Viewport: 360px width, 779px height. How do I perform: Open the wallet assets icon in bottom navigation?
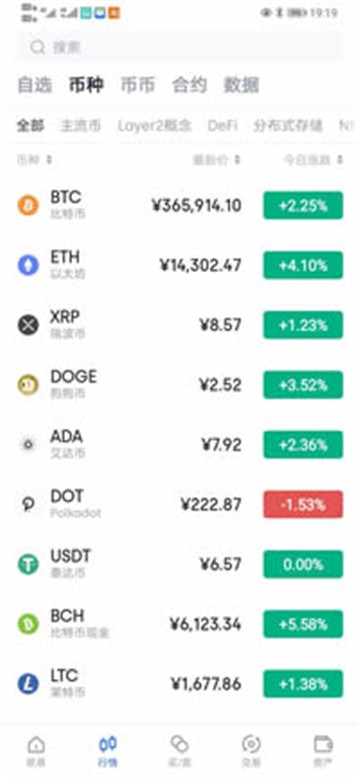(323, 744)
